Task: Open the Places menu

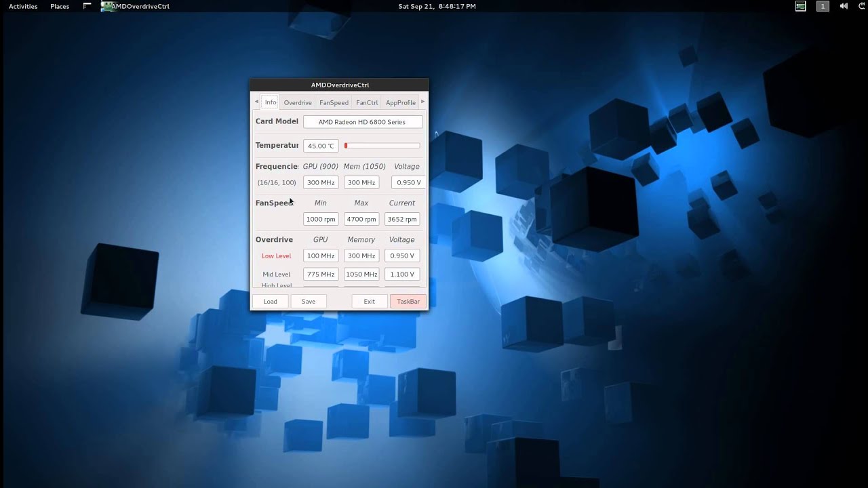Action: [60, 6]
